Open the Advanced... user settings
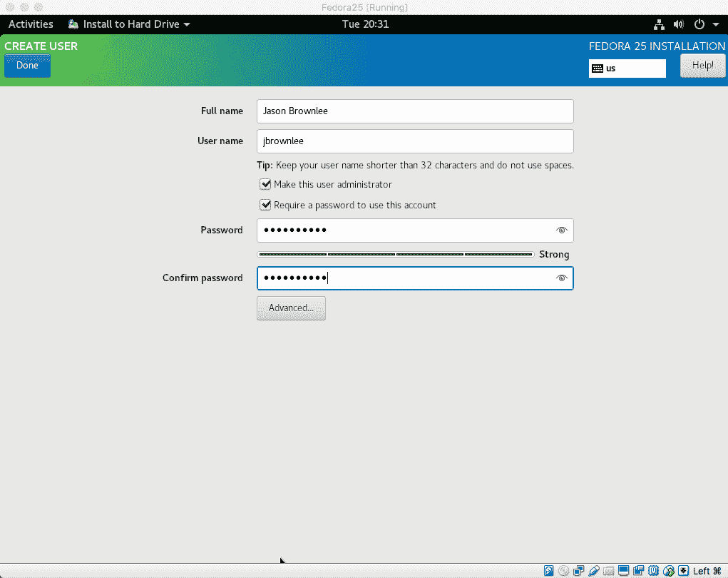The image size is (728, 578). 291,308
